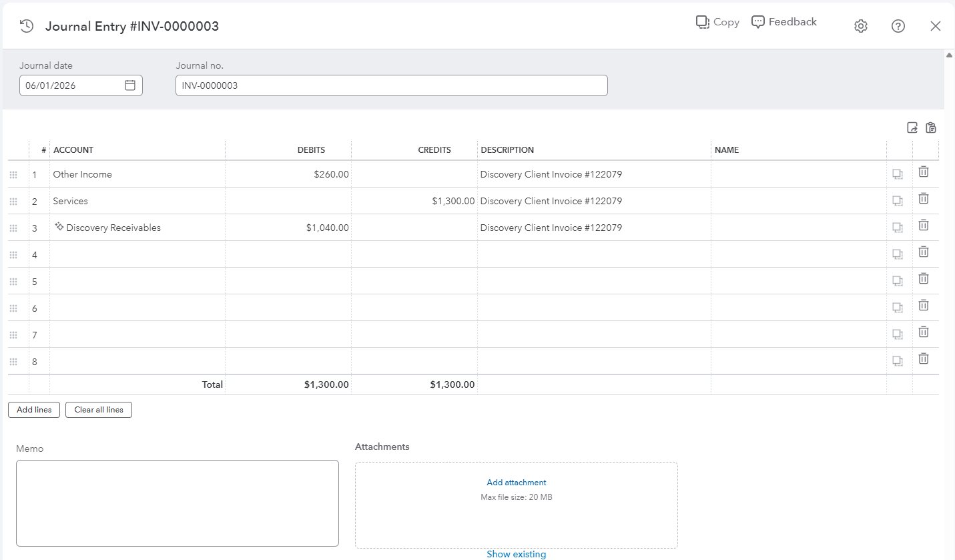This screenshot has width=955, height=560.
Task: Delete empty line 8
Action: (924, 358)
